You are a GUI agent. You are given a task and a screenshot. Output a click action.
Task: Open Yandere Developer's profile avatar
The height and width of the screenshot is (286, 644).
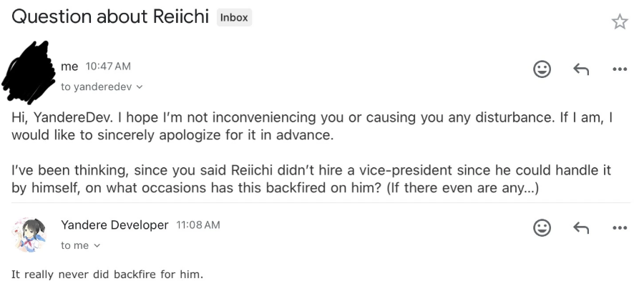[x=29, y=235]
